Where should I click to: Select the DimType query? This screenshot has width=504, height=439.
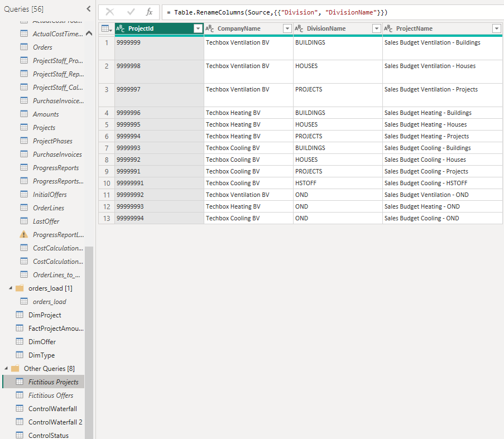tap(41, 355)
